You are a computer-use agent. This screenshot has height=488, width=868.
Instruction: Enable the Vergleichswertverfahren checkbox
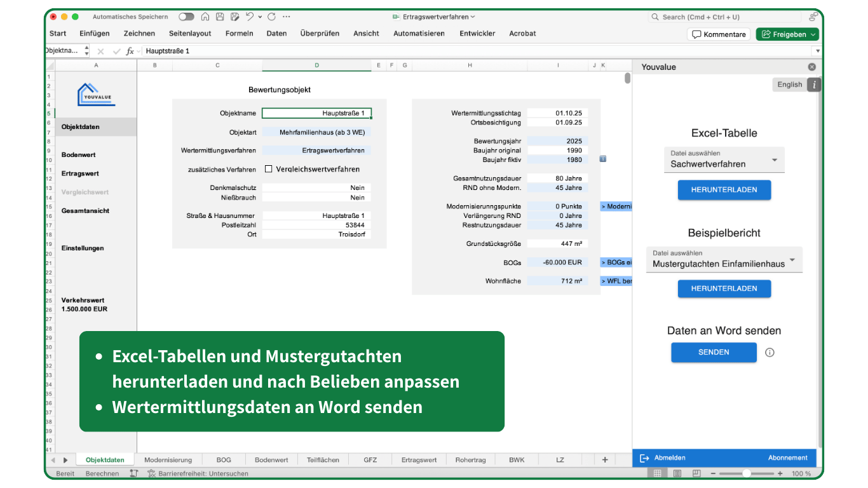click(269, 169)
